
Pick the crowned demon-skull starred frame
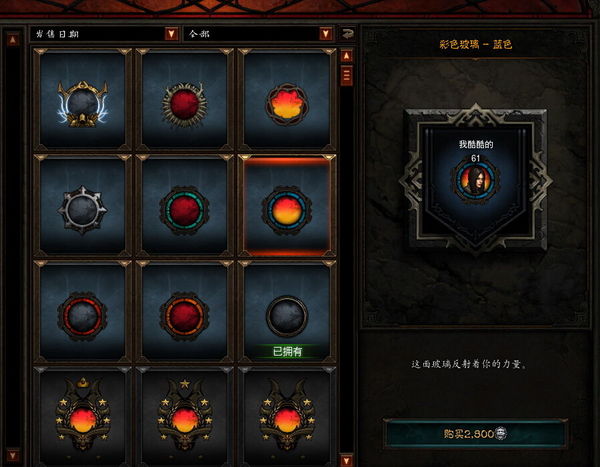coord(82,416)
